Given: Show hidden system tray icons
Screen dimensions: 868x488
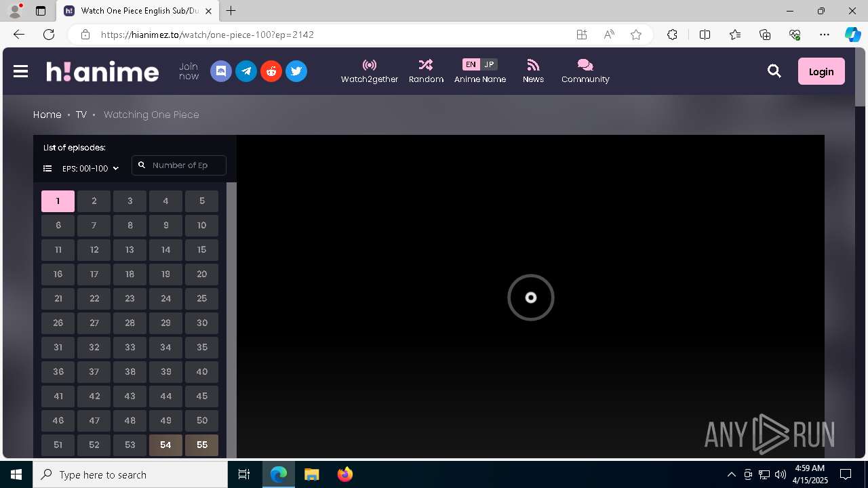Looking at the screenshot, I should (x=731, y=474).
